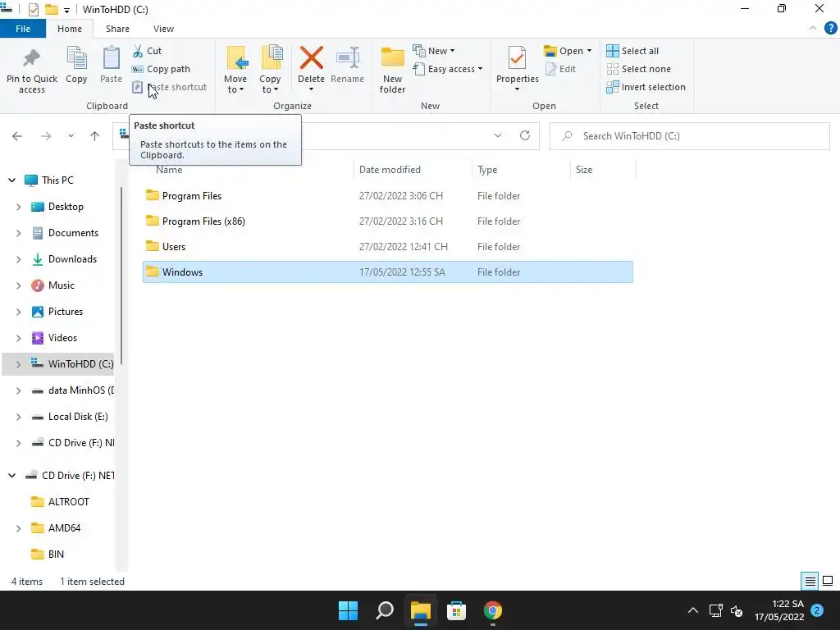Viewport: 840px width, 630px height.
Task: Pin the folder to Quick access
Action: tap(32, 71)
